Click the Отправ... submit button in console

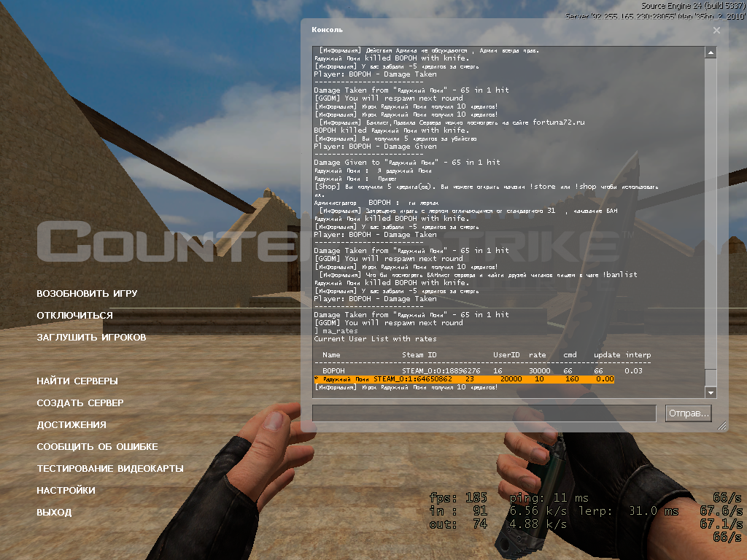pos(689,413)
